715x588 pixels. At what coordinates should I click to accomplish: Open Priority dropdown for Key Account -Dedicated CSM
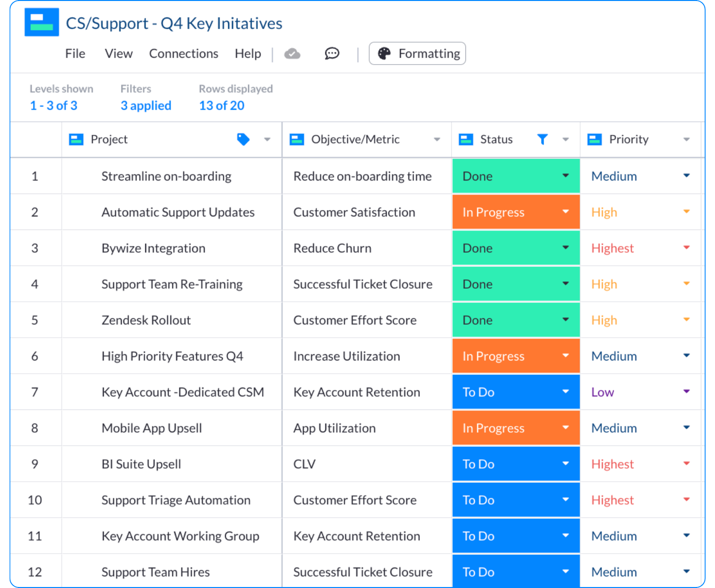click(x=686, y=392)
